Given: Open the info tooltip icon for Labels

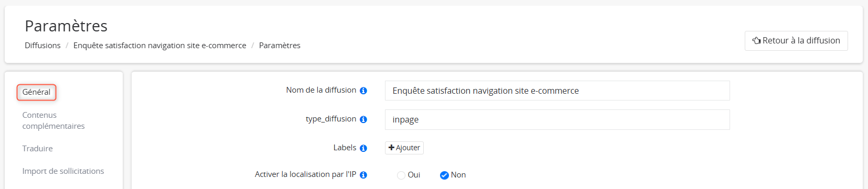Looking at the screenshot, I should (x=363, y=148).
